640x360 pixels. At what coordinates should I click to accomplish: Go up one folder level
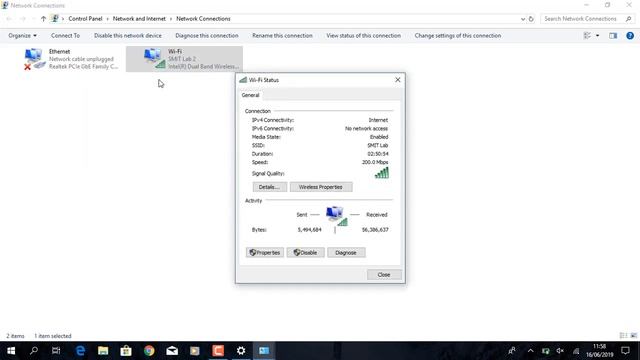tap(43, 19)
